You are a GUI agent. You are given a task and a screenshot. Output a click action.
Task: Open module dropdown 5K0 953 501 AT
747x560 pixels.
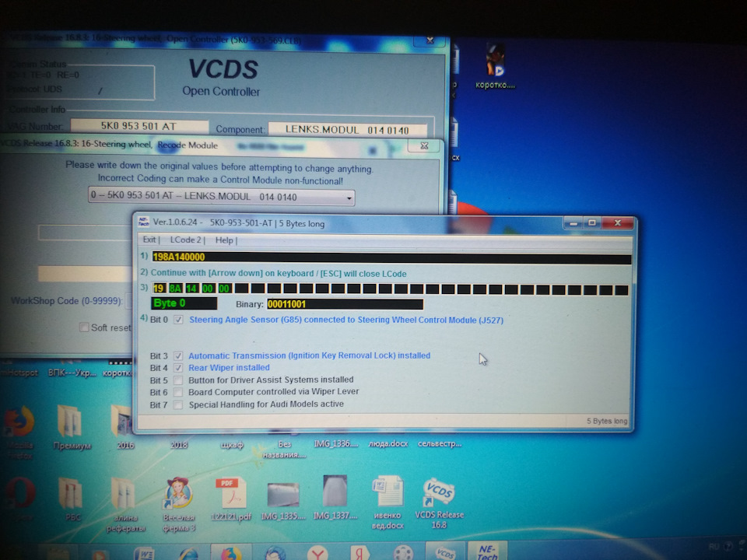point(222,196)
